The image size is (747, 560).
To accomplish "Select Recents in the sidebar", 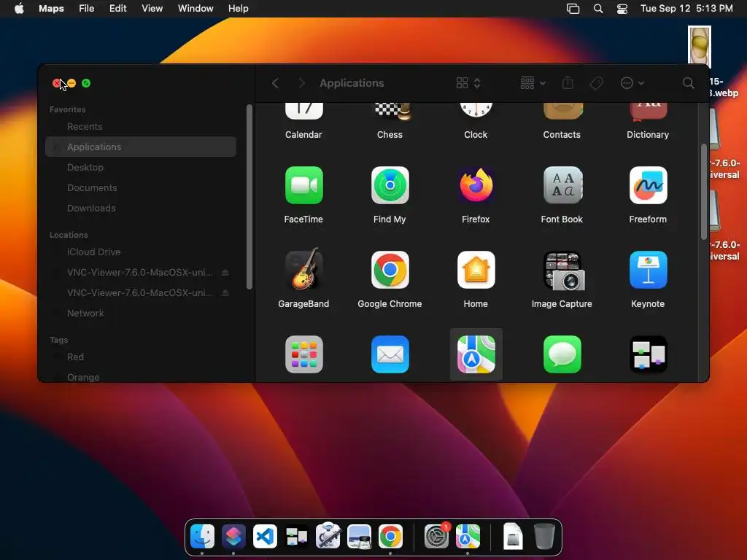I will point(141,127).
